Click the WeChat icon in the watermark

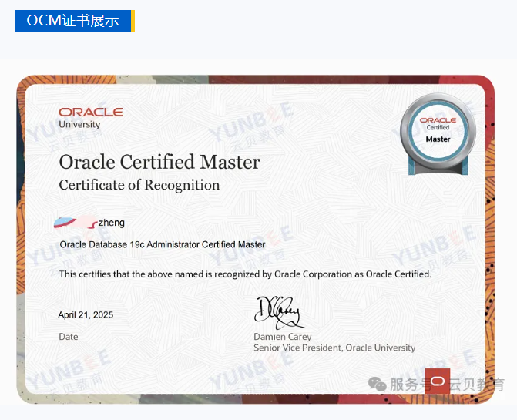click(x=378, y=384)
